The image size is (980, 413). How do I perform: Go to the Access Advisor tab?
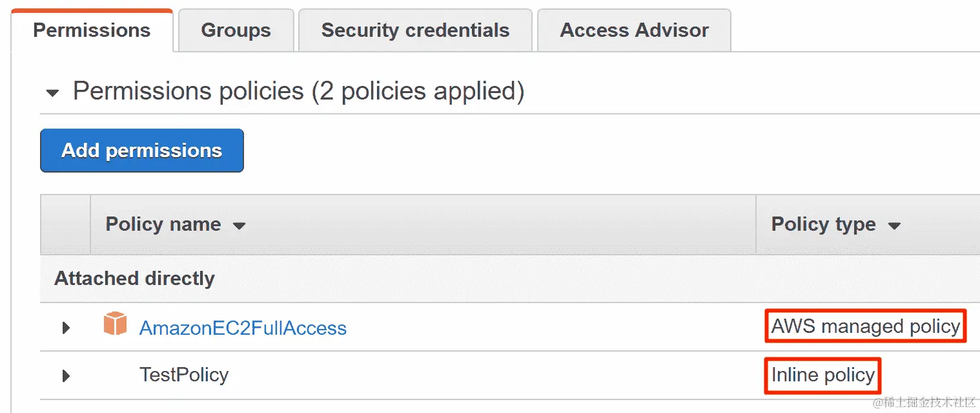tap(634, 30)
